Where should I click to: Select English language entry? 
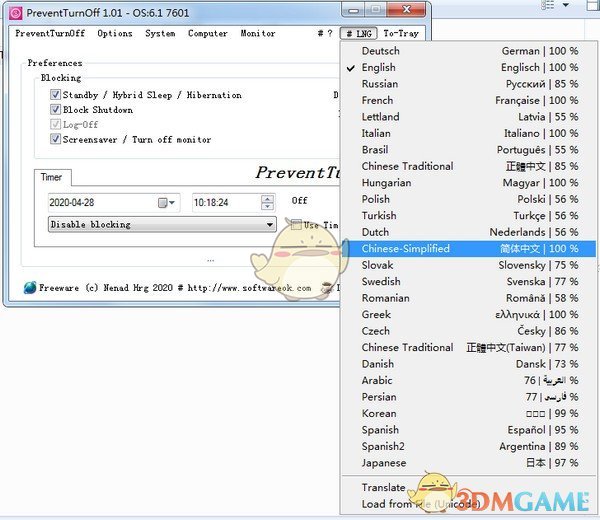[x=468, y=67]
